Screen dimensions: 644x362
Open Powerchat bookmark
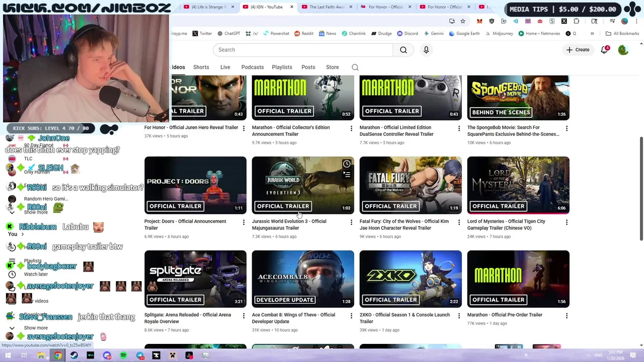tap(276, 34)
